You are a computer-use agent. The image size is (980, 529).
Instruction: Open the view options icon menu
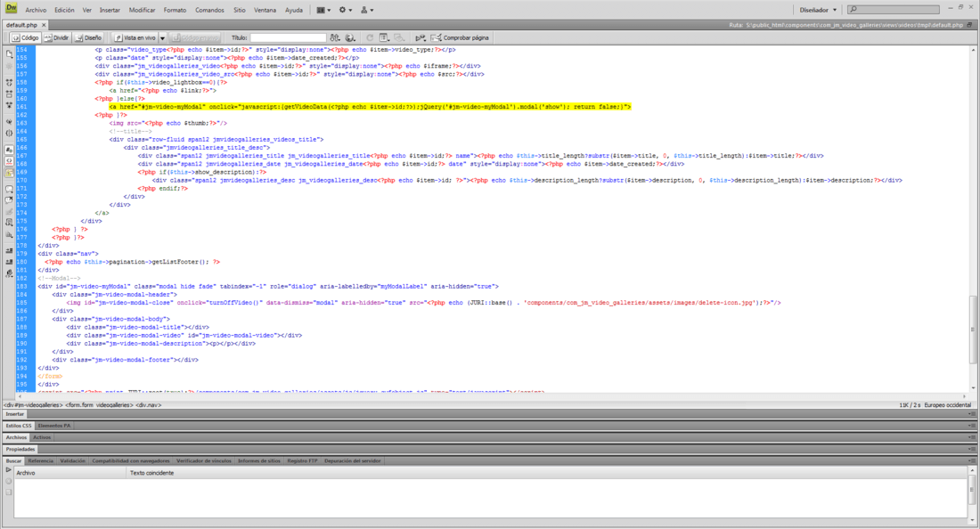(384, 37)
